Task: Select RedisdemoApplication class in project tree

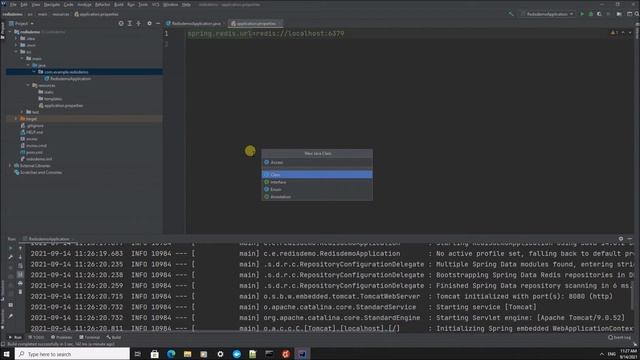Action: (x=67, y=79)
